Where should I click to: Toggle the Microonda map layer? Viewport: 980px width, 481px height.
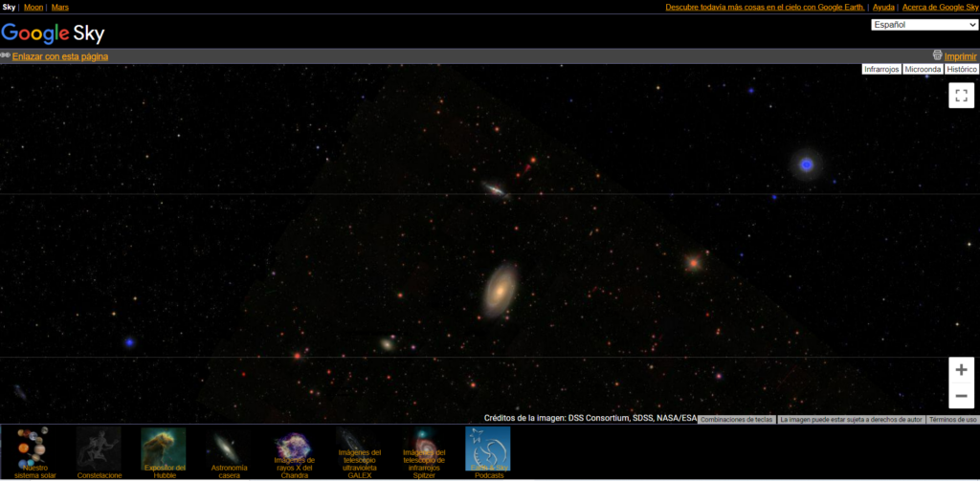(923, 70)
